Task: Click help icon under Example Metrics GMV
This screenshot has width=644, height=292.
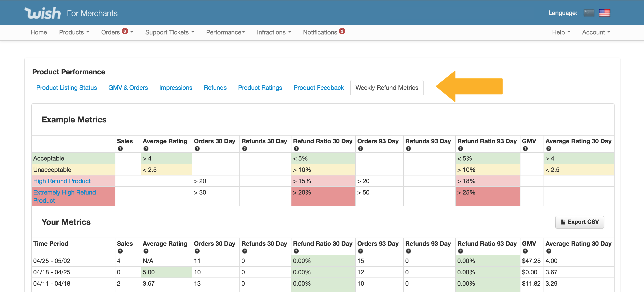Action: (x=525, y=149)
